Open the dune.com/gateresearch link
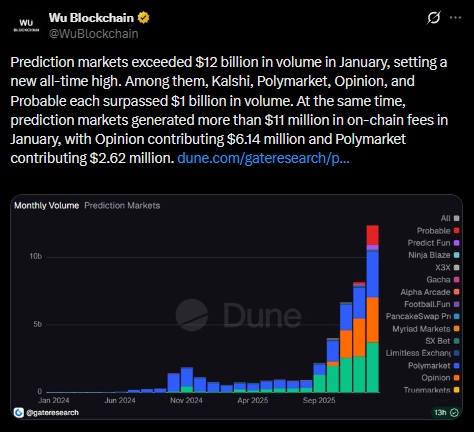This screenshot has width=474, height=432. (263, 158)
